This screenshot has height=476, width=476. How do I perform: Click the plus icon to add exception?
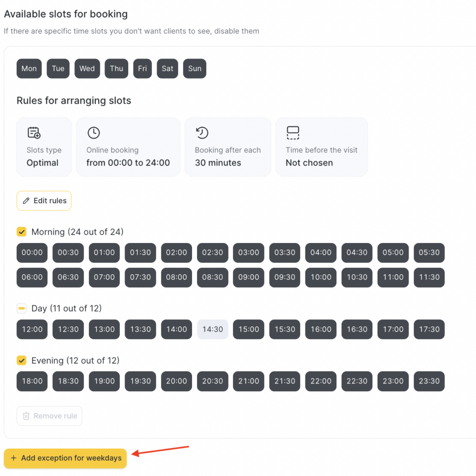pyautogui.click(x=13, y=458)
